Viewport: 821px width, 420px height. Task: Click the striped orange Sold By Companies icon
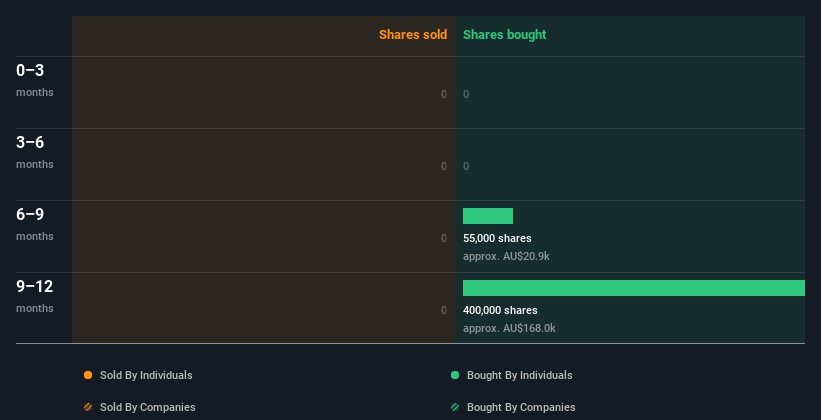[x=88, y=407]
